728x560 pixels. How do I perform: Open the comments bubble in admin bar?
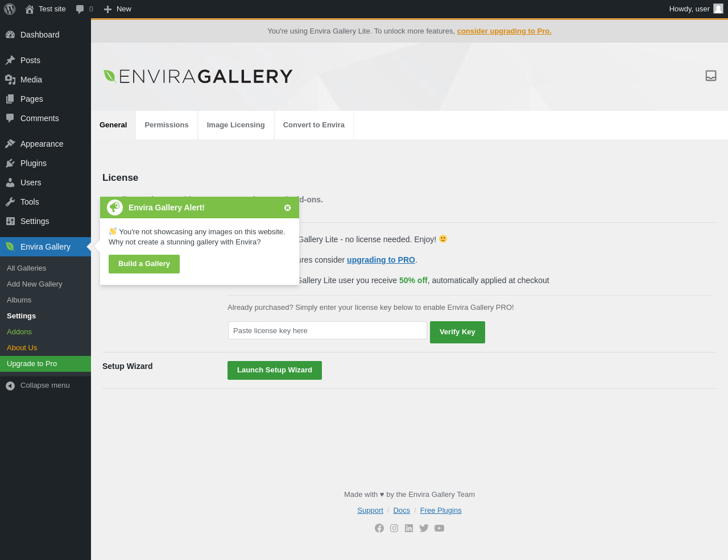[x=80, y=9]
